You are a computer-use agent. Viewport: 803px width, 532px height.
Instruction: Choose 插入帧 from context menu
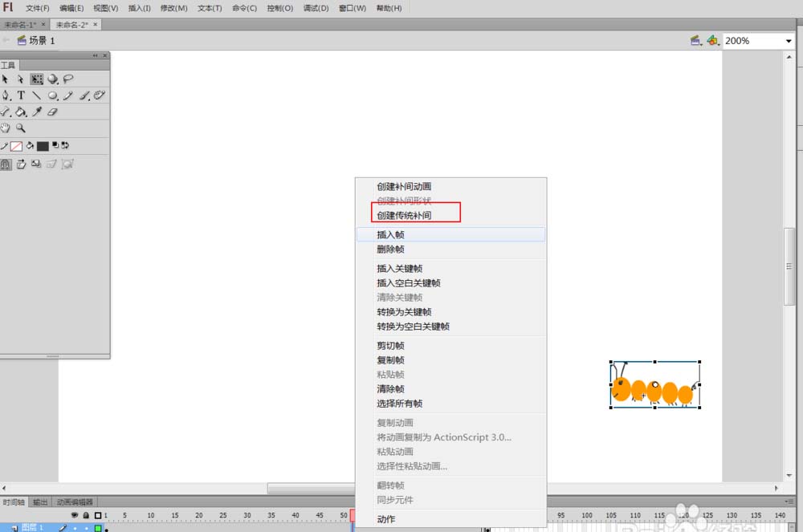[x=450, y=235]
